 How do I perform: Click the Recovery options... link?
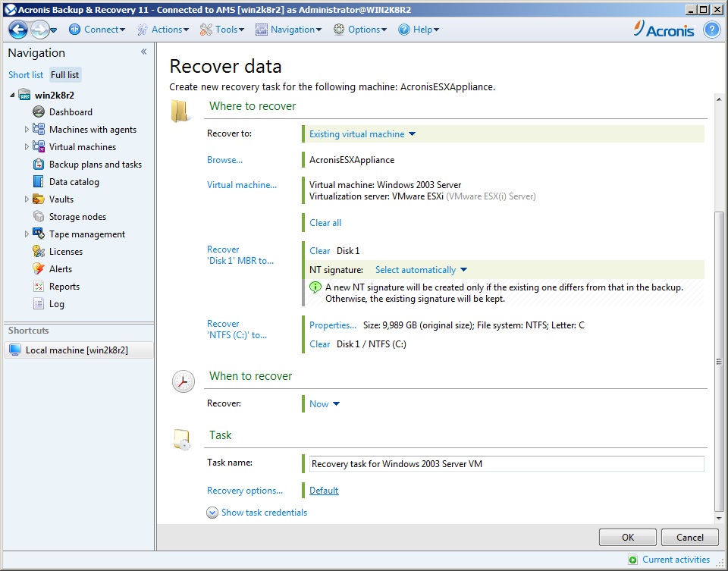coord(245,491)
